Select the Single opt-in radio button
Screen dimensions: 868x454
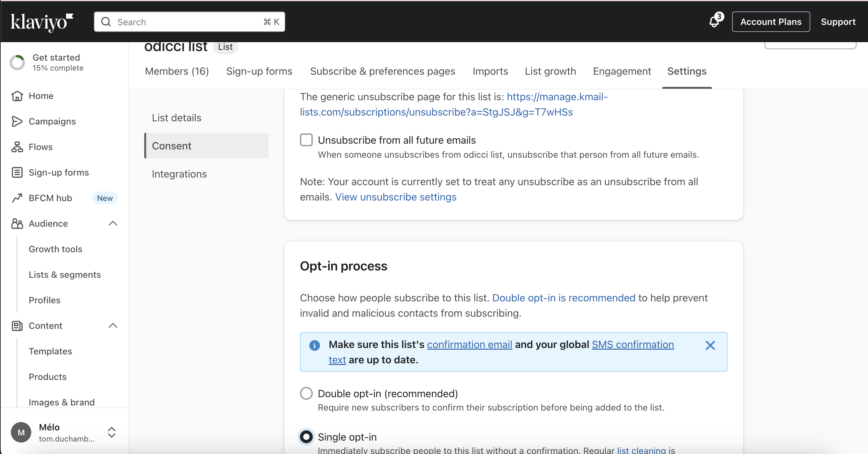pos(306,437)
